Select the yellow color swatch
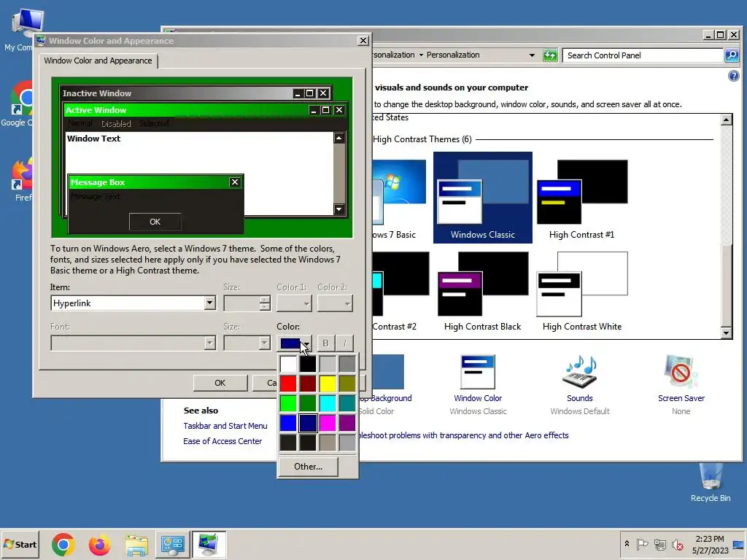Image resolution: width=747 pixels, height=560 pixels. pos(328,384)
